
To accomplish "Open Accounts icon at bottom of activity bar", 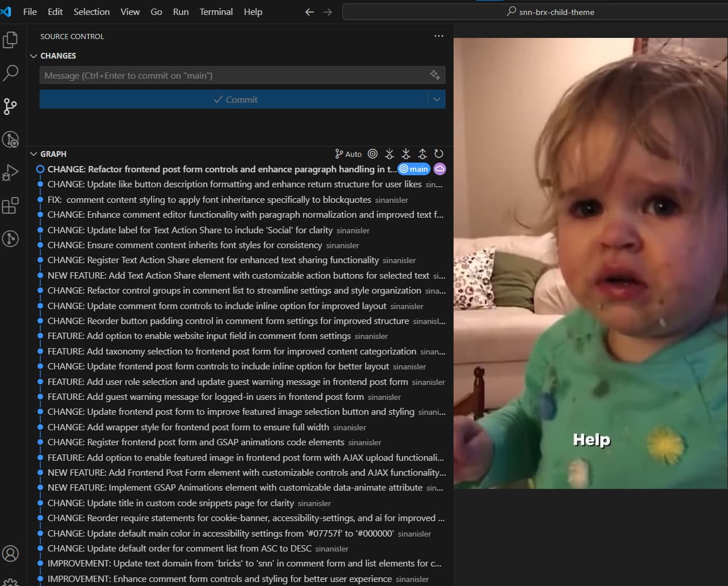I will [10, 553].
